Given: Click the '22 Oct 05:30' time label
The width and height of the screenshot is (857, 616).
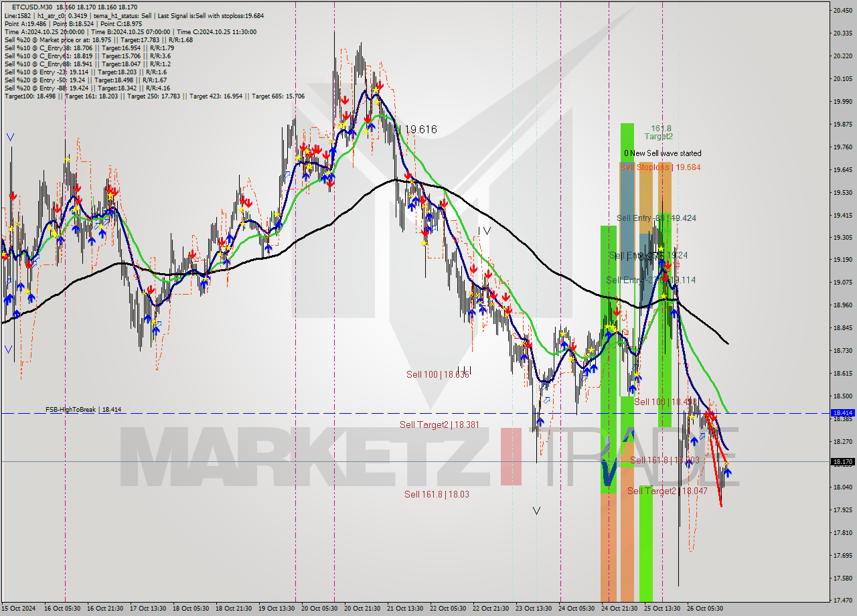Looking at the screenshot, I should tap(448, 609).
